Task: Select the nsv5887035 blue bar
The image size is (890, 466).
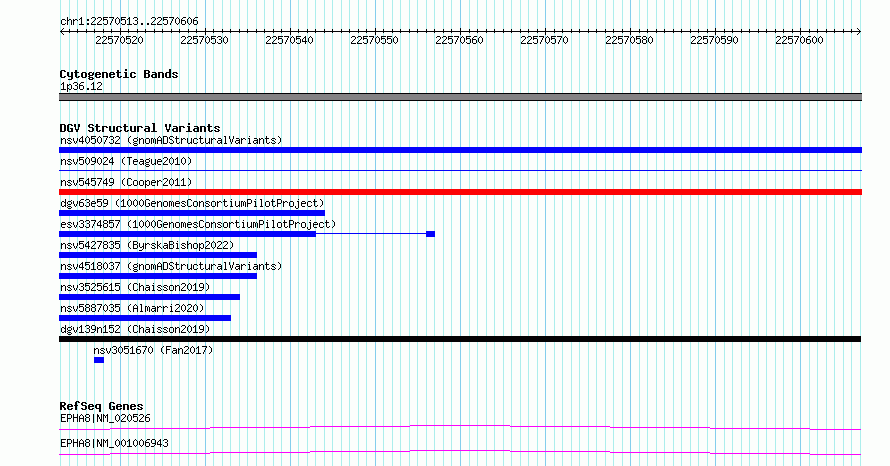Action: [x=145, y=318]
